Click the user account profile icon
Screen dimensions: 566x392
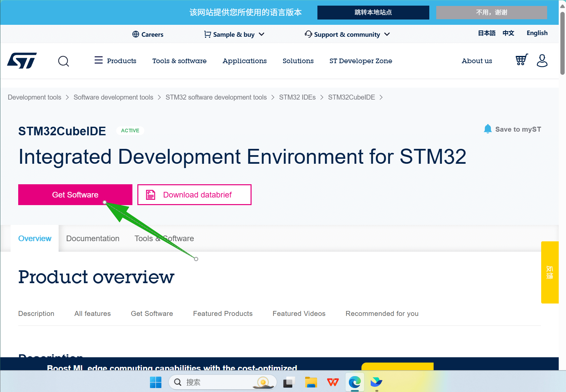pyautogui.click(x=542, y=61)
